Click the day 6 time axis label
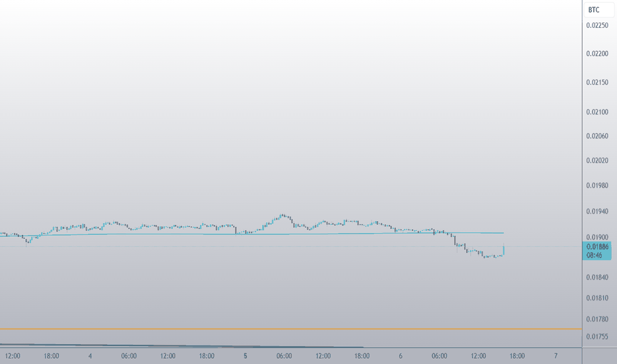The width and height of the screenshot is (617, 364). click(x=401, y=356)
